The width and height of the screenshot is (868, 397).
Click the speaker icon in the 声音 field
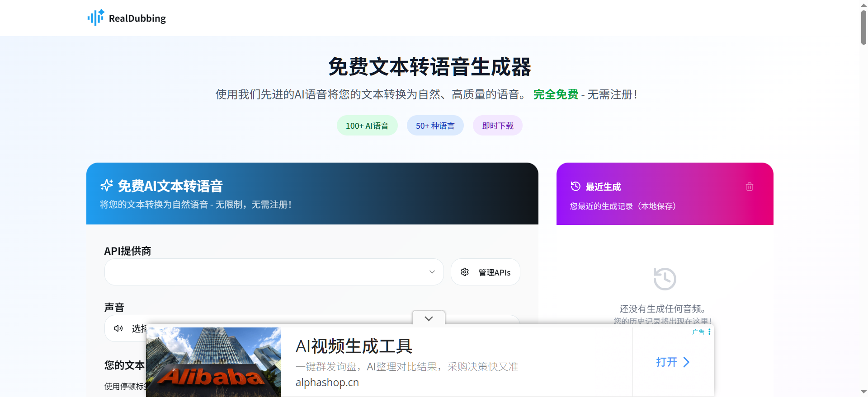(x=118, y=328)
